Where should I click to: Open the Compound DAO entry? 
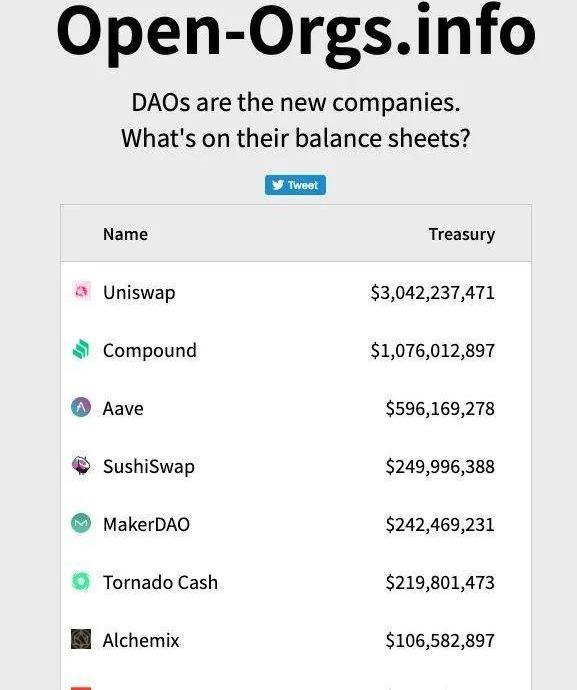[x=150, y=351]
